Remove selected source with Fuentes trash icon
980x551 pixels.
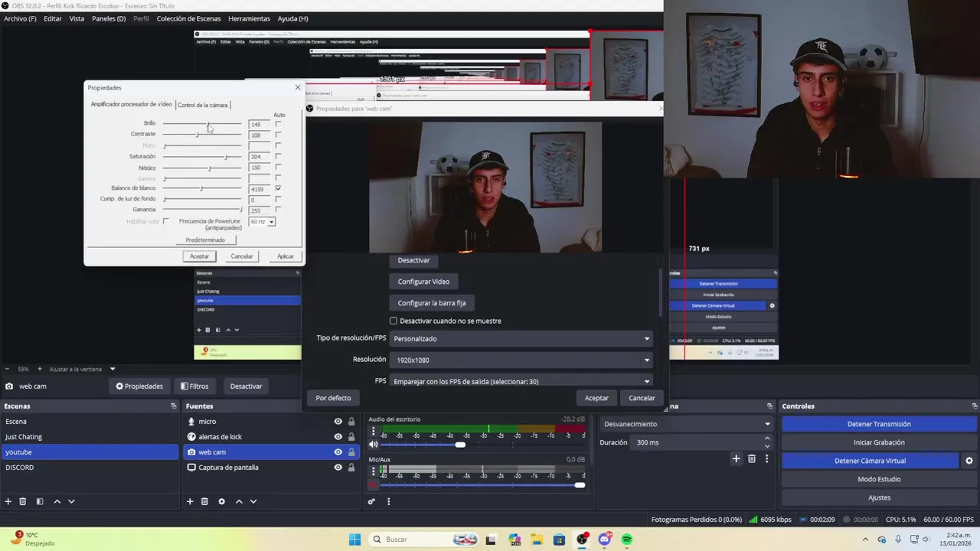point(204,501)
